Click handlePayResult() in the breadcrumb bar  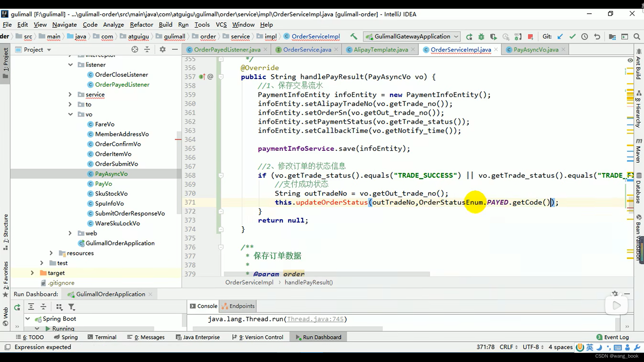tap(309, 282)
